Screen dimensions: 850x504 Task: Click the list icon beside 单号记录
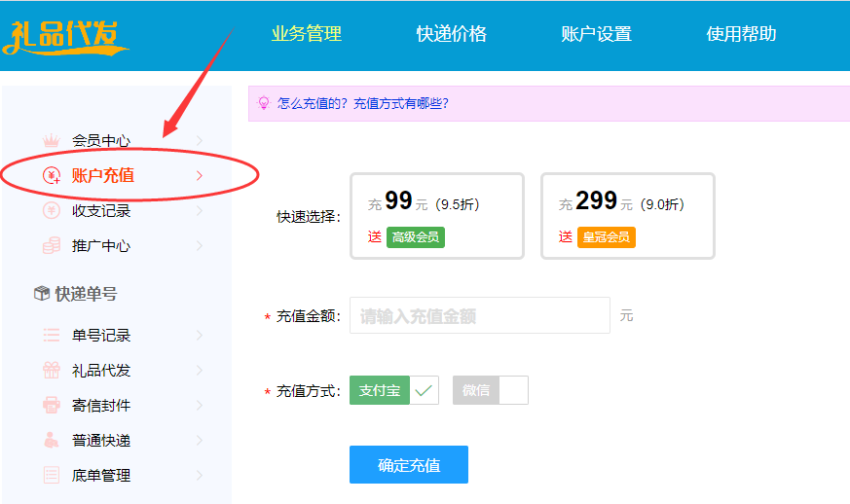pos(52,336)
